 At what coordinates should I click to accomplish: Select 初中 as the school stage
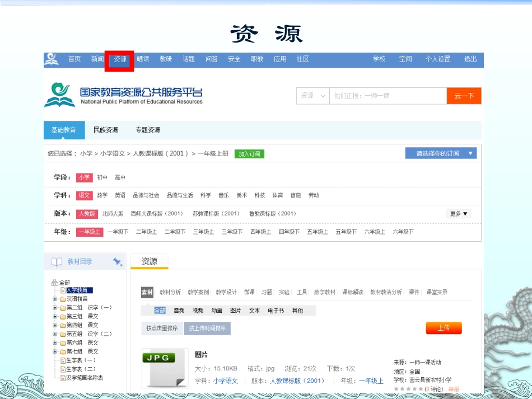102,177
